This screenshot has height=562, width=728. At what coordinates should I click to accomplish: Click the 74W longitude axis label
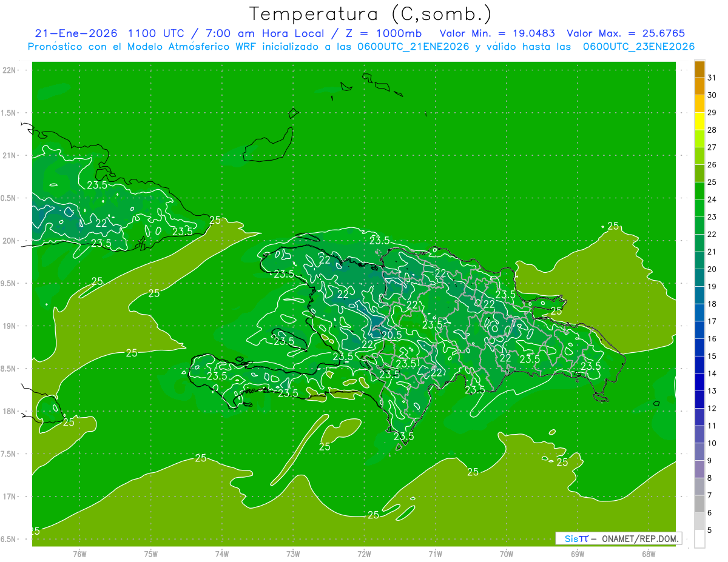coord(222,554)
